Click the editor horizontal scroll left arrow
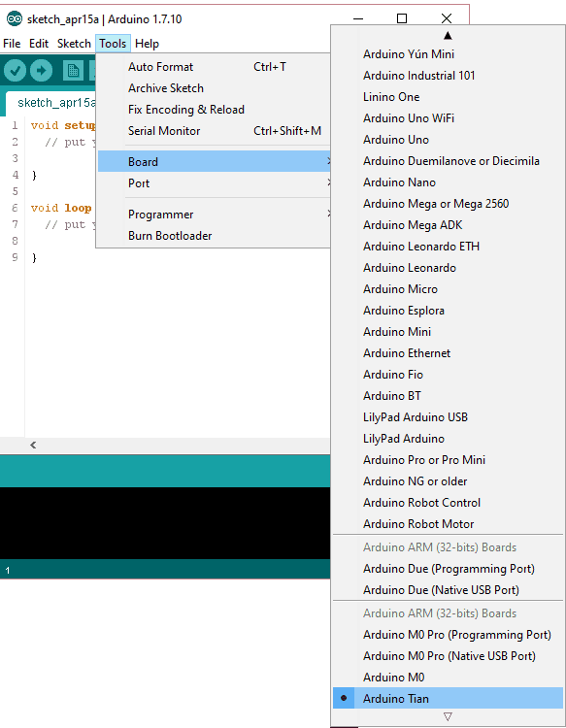This screenshot has width=566, height=728. click(x=33, y=445)
